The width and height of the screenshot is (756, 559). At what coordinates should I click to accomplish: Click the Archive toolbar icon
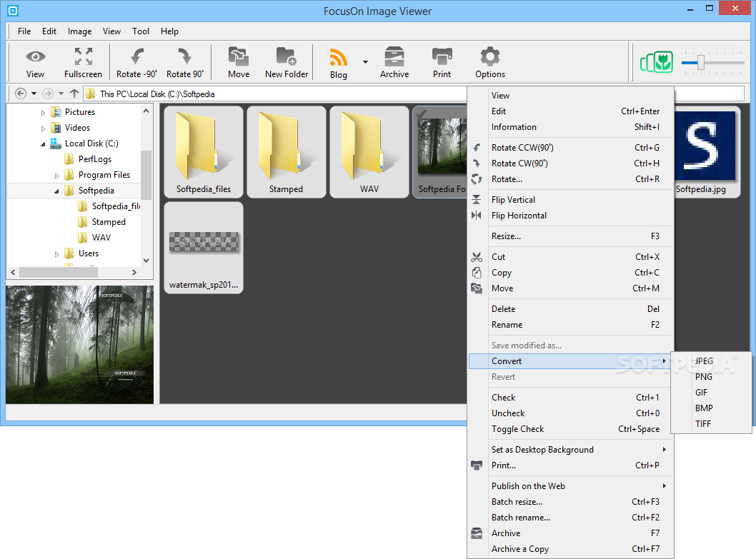click(394, 56)
